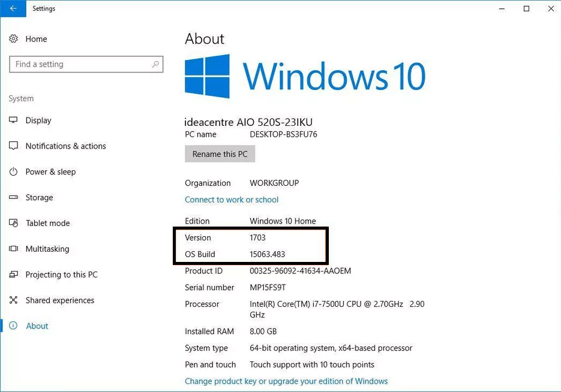The image size is (561, 392).
Task: Open Display settings
Action: [38, 120]
